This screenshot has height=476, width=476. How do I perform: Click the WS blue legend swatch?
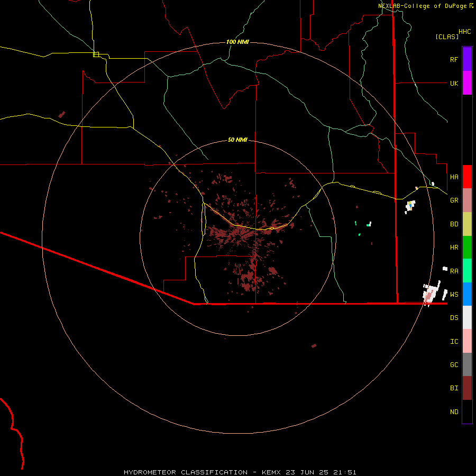[467, 294]
